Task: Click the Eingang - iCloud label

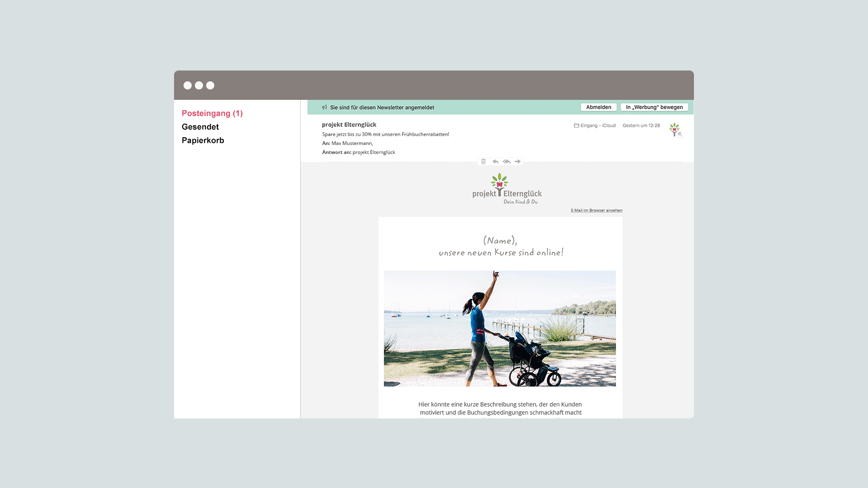Action: (x=598, y=126)
